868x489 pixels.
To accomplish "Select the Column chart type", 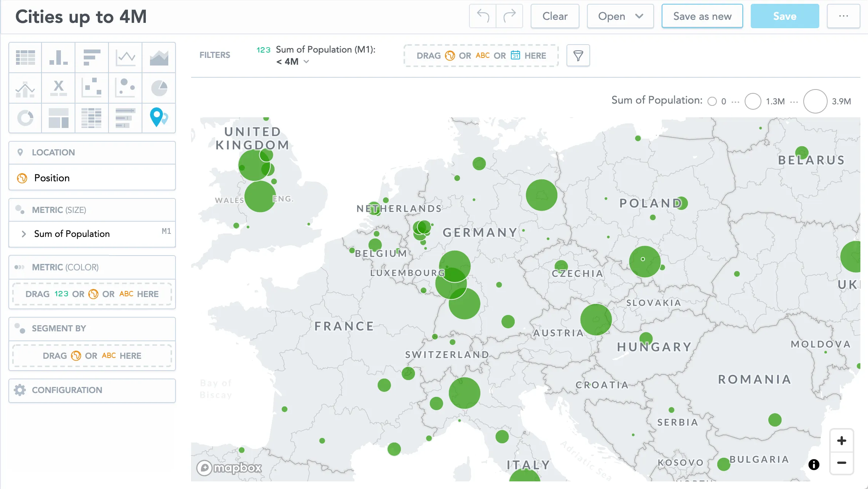I will (x=58, y=57).
